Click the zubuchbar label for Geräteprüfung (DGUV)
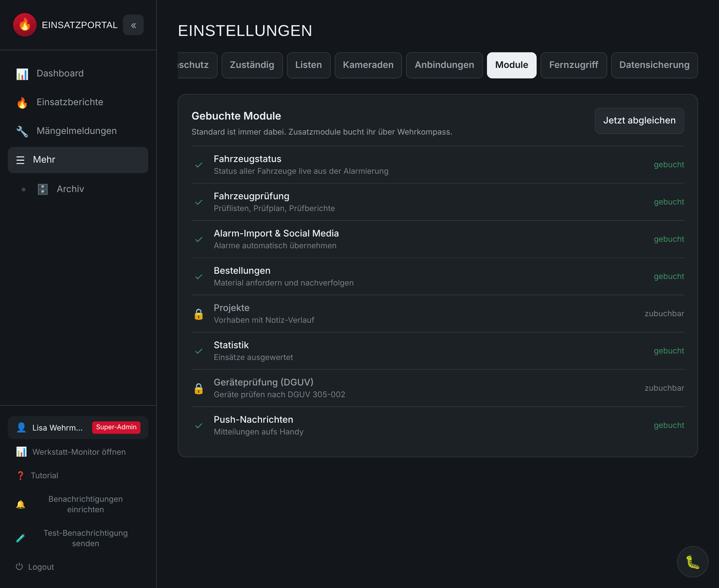Screen dimensions: 719x588 (665, 388)
